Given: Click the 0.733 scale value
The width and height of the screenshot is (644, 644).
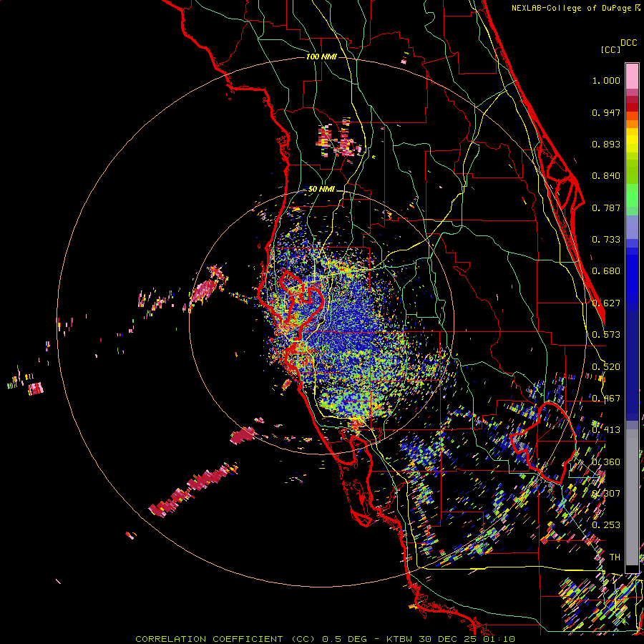Looking at the screenshot, I should coord(606,240).
